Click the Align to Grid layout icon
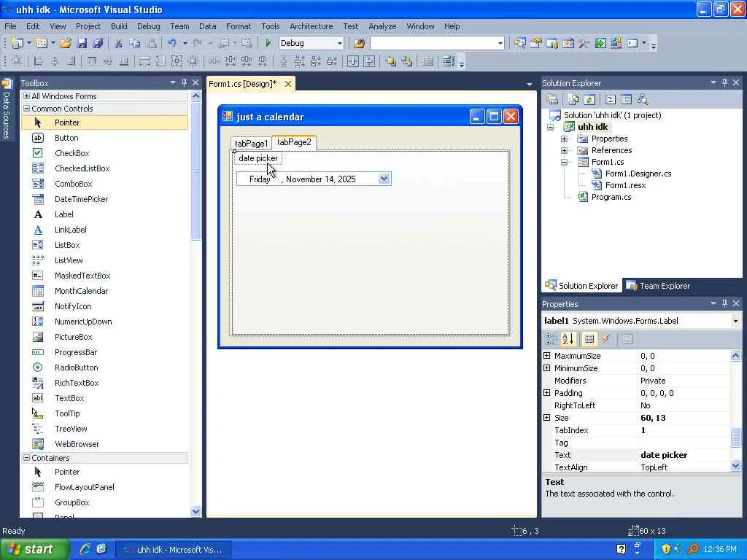The height and width of the screenshot is (560, 747). [18, 61]
